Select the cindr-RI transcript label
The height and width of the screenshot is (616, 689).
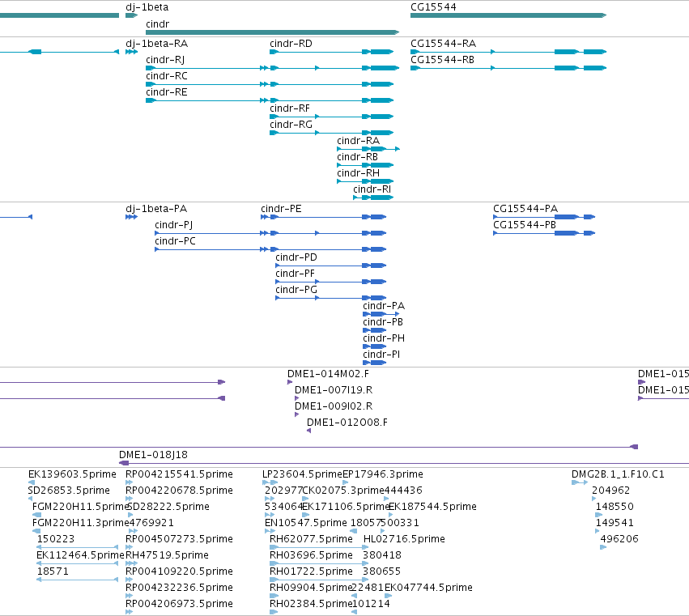pos(372,189)
